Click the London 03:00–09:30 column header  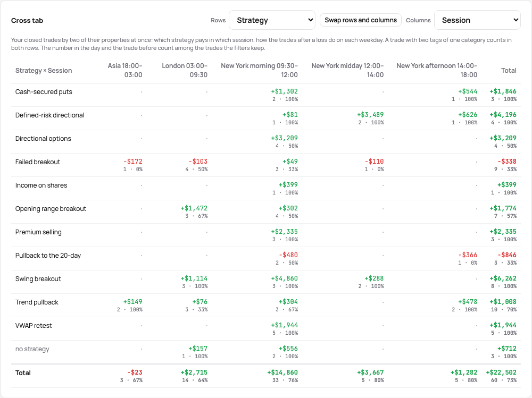pyautogui.click(x=185, y=70)
